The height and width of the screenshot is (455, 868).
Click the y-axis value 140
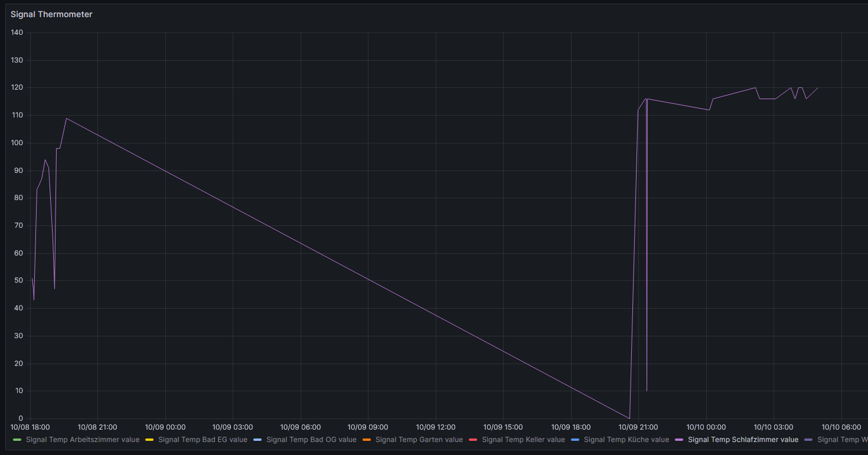(x=17, y=32)
